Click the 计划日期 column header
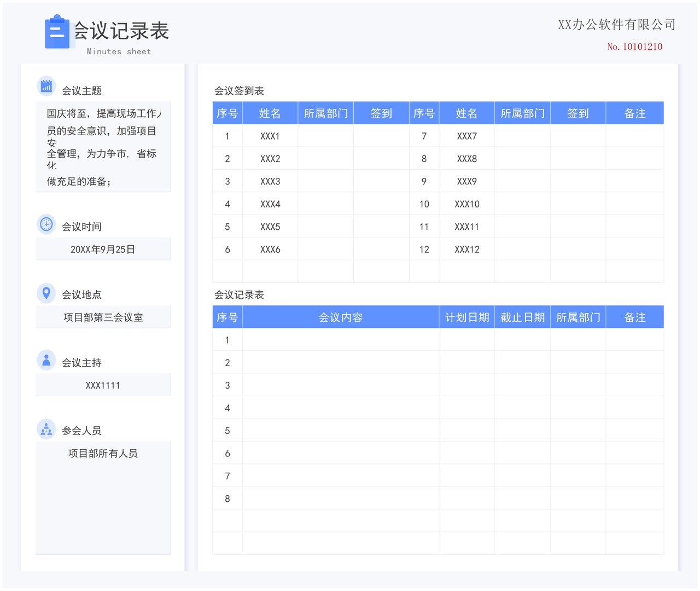Image resolution: width=700 pixels, height=591 pixels. tap(466, 317)
